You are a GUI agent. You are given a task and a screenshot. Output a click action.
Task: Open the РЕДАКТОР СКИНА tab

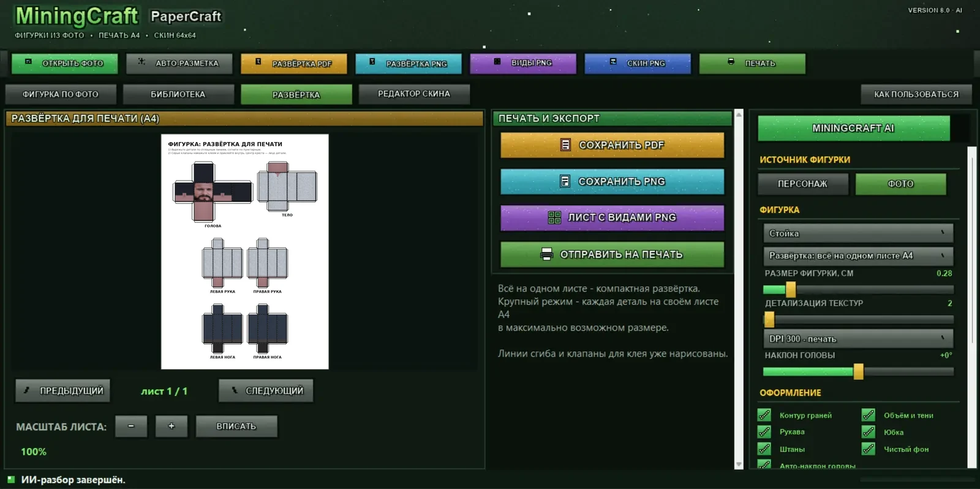414,94
